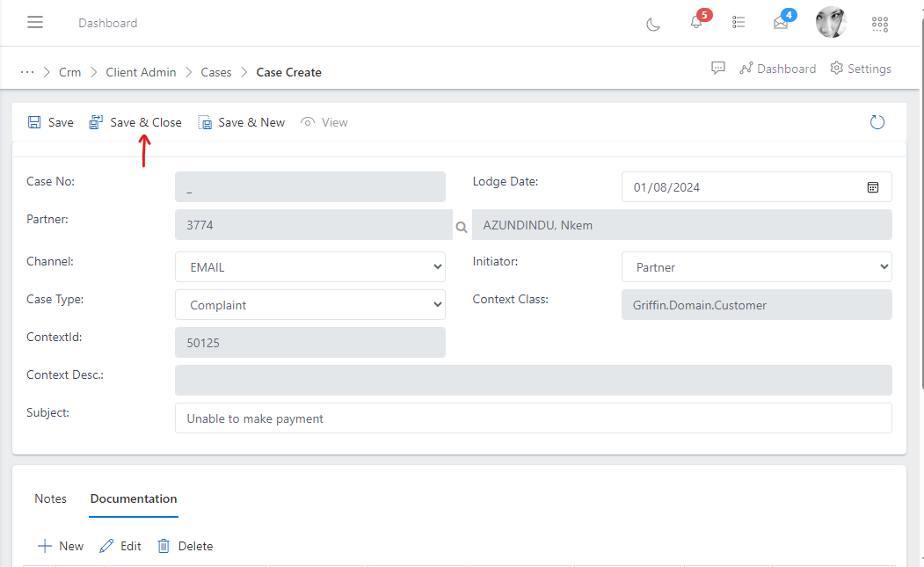This screenshot has height=567, width=924.
Task: Open the Lodge Date calendar picker
Action: (873, 187)
